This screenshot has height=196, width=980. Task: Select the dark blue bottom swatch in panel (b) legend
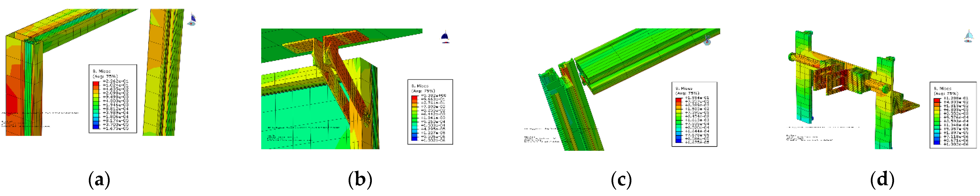[x=414, y=138]
